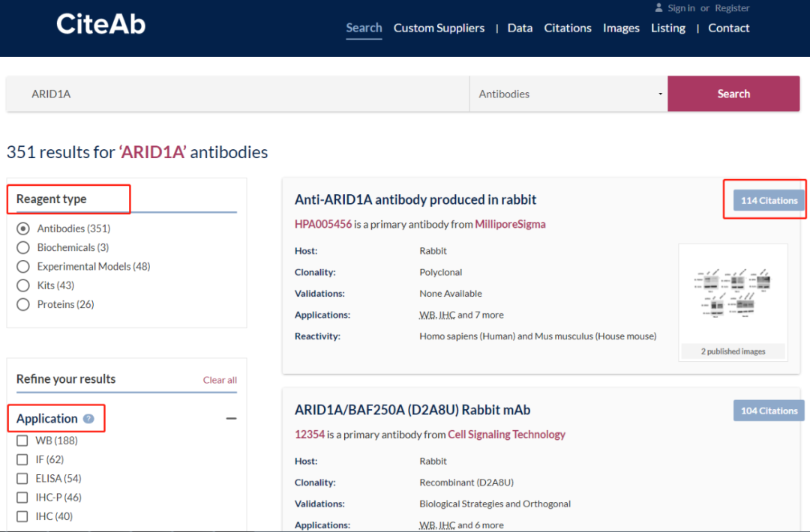The width and height of the screenshot is (810, 532).
Task: Open the 104 Citations badge
Action: click(769, 411)
